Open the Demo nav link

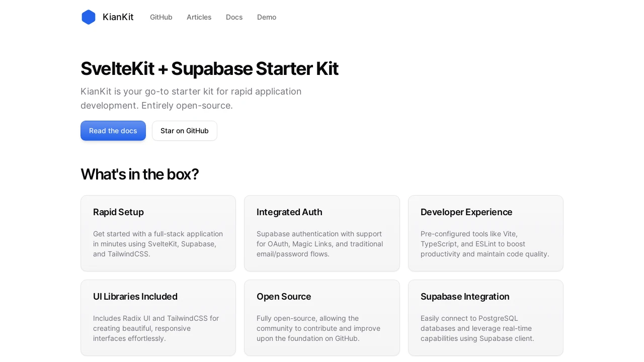(x=267, y=17)
